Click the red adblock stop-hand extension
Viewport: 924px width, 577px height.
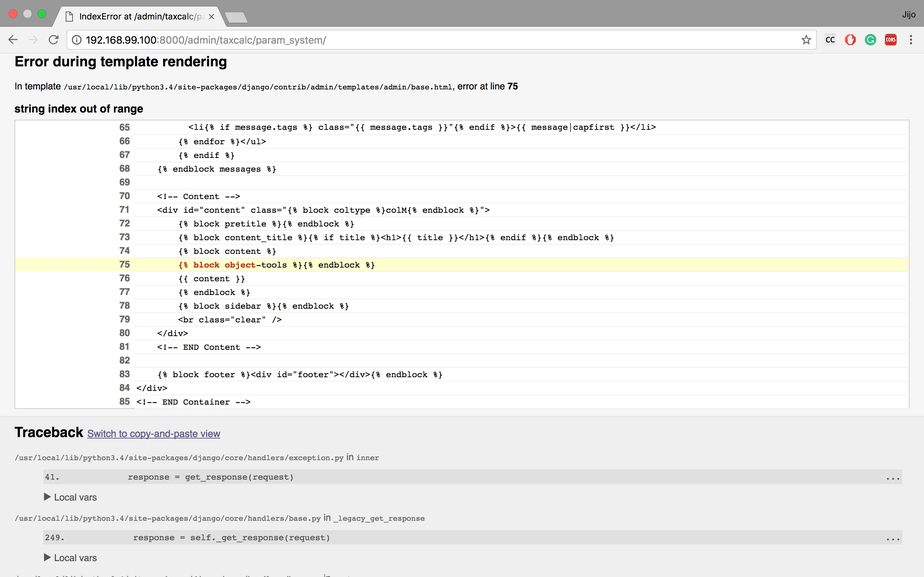point(850,40)
